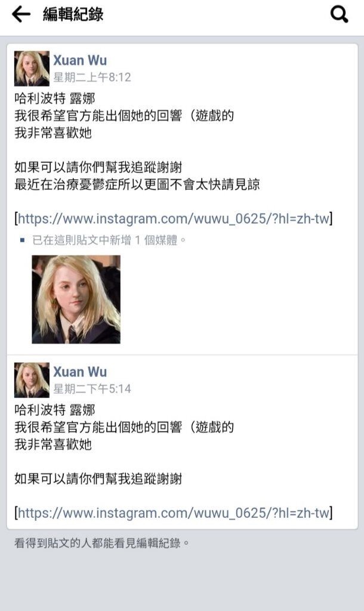The image size is (364, 611).
Task: Tap the back arrow beside 編輯紀錄
Action: tap(21, 14)
